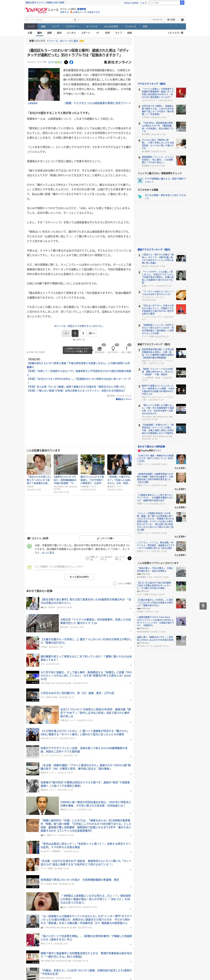Open the デマや誤情報に備えよう election link
210x980 pixels.
coord(165,180)
